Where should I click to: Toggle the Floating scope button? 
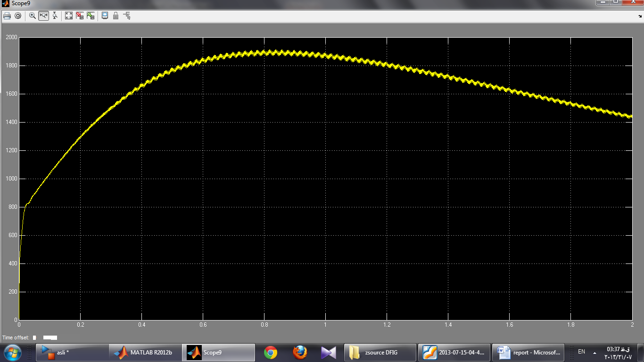[x=105, y=16]
